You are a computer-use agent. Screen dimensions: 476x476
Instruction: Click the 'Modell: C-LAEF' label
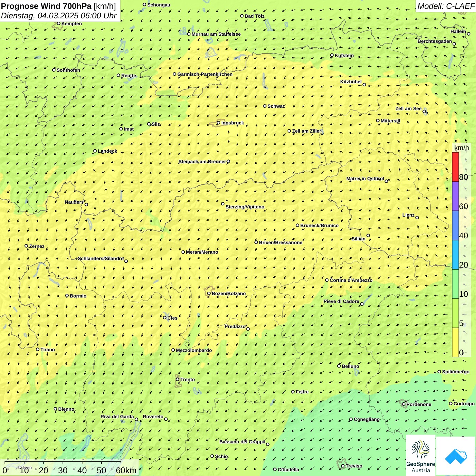[x=446, y=6]
